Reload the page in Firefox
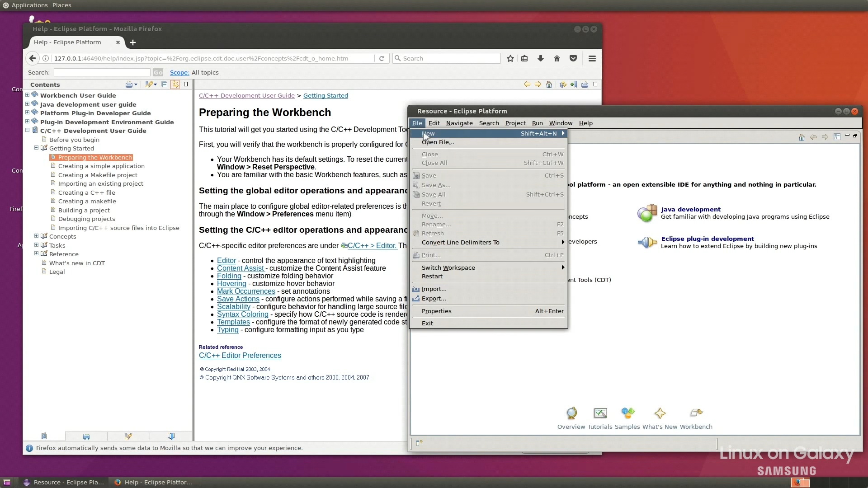This screenshot has height=488, width=868. pos(382,58)
